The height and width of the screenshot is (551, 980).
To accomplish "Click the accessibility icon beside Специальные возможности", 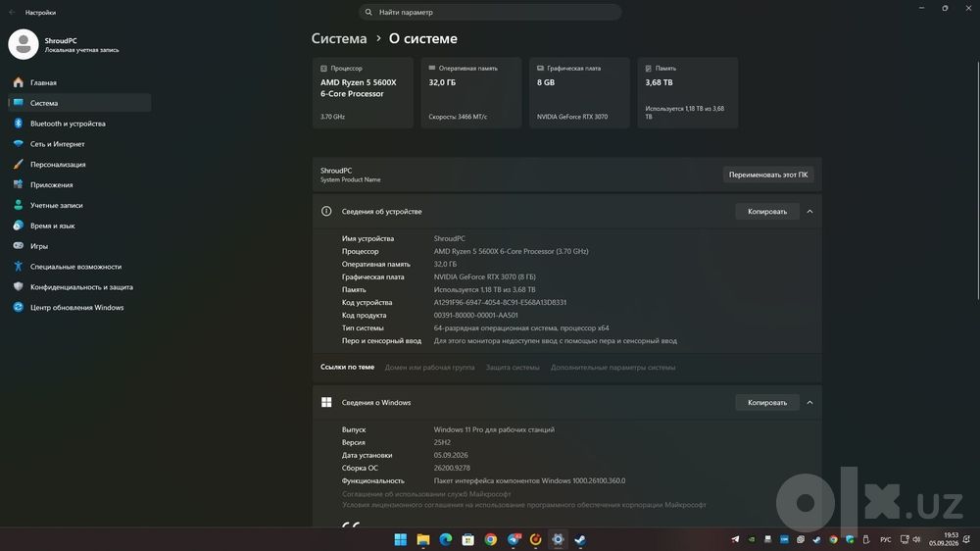I will 18,267.
